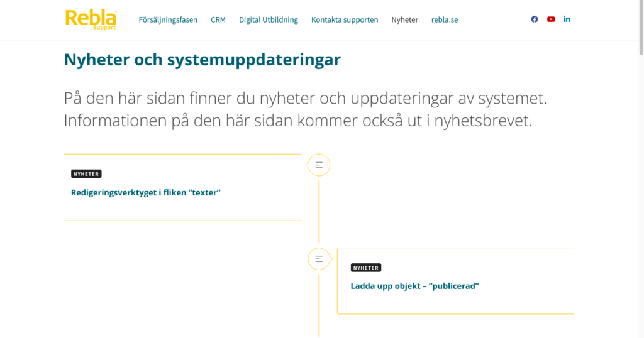Click empty area below the Redigeringsverktyget title inside its card
The image size is (644, 338).
click(182, 209)
